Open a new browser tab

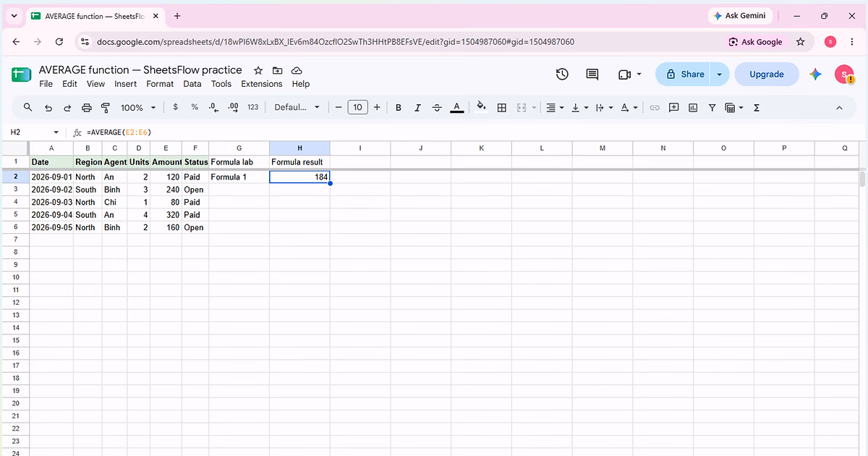(x=178, y=15)
